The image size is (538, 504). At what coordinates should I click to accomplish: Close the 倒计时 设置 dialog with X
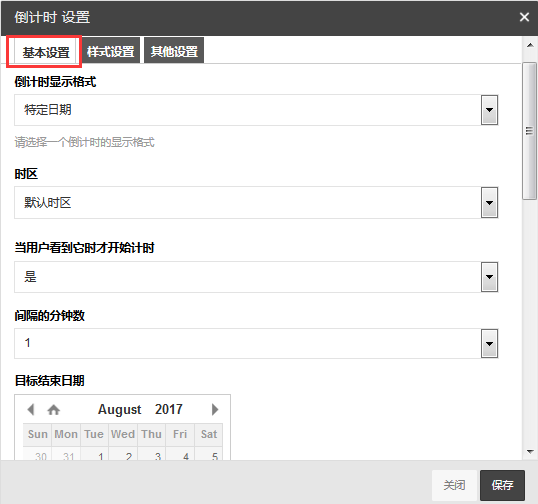524,17
